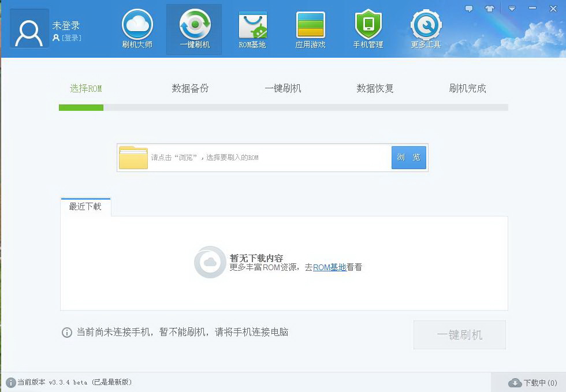This screenshot has width=566, height=392.
Task: Click the green progress bar segment
Action: (81, 107)
